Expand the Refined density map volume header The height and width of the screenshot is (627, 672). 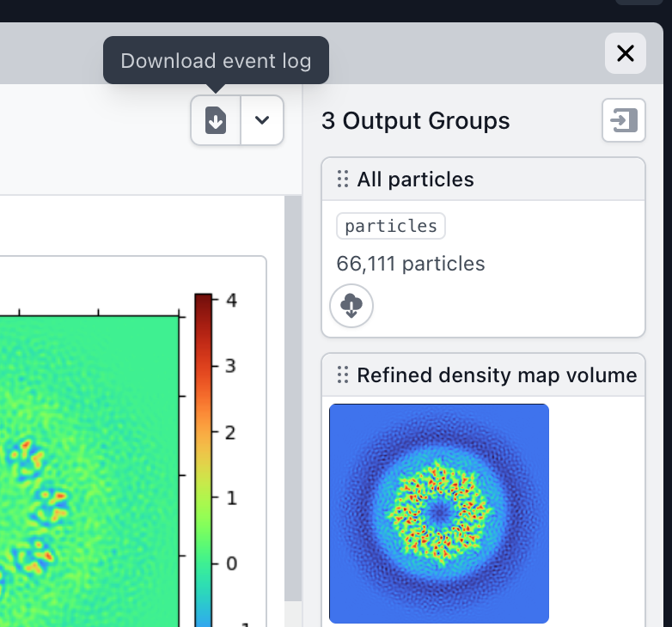point(497,374)
